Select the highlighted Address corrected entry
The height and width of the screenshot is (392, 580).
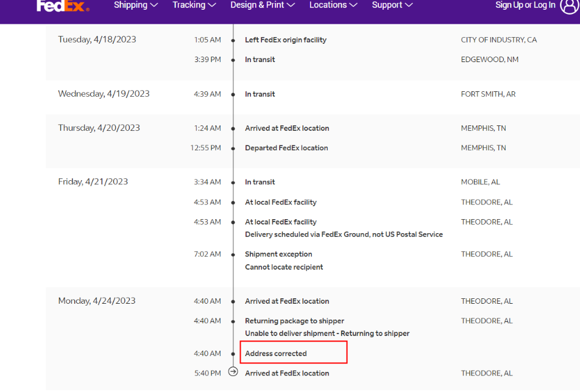click(x=276, y=354)
